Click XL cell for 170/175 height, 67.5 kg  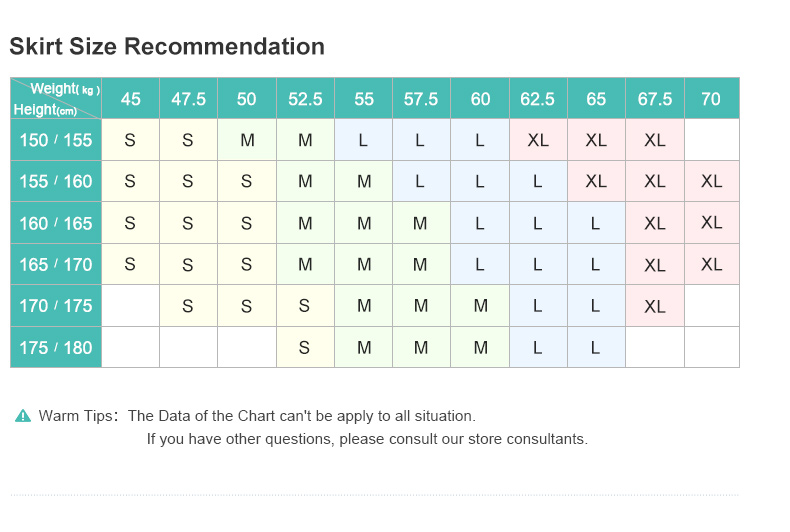point(654,306)
